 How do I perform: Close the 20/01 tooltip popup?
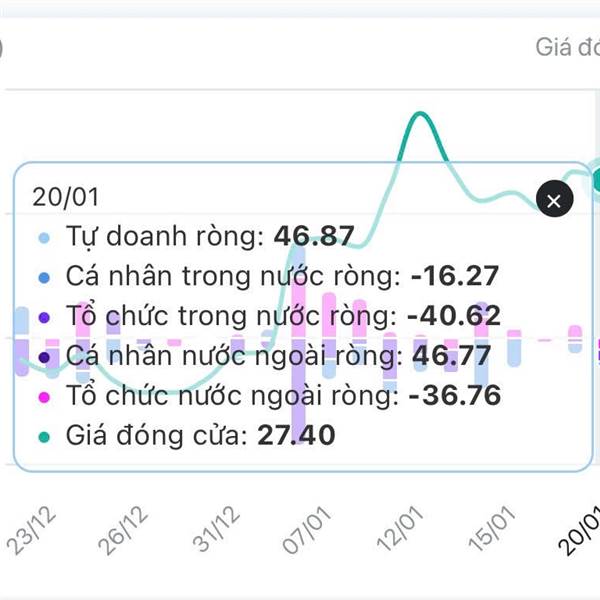pyautogui.click(x=554, y=199)
